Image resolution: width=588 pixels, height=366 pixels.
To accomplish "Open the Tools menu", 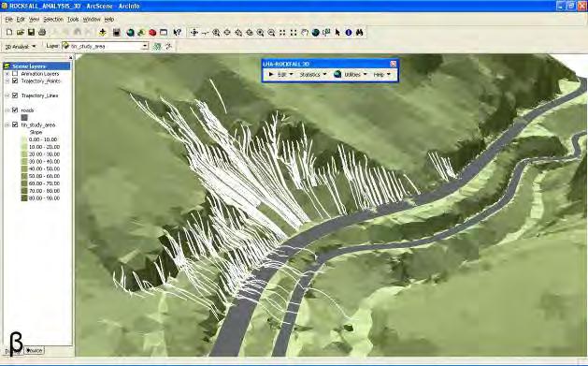I will click(x=73, y=19).
